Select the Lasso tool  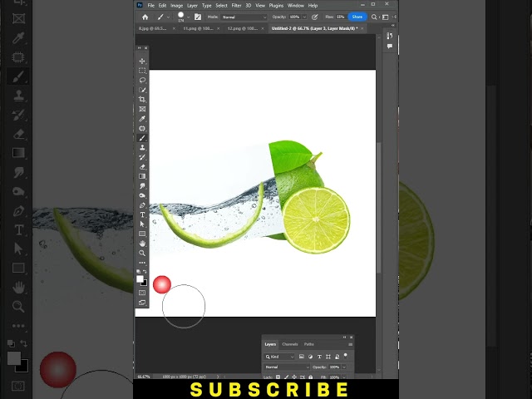(142, 80)
